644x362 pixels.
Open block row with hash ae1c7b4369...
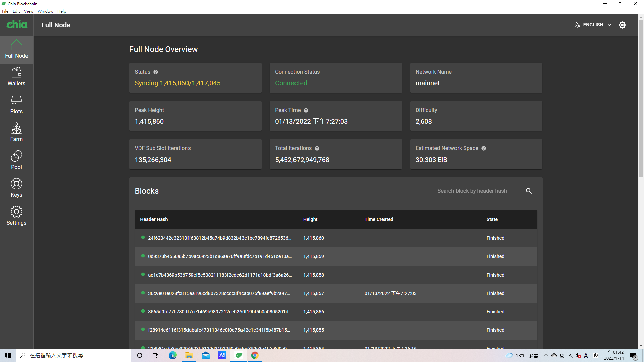336,275
